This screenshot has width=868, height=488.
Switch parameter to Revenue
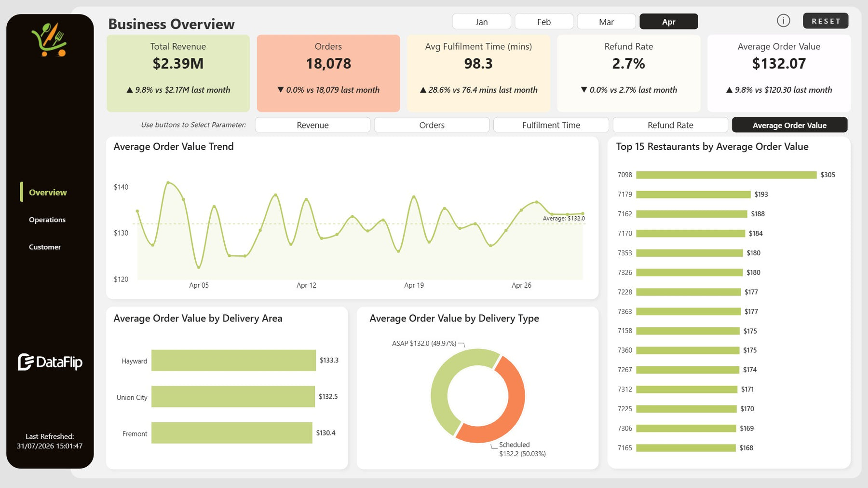pos(312,125)
